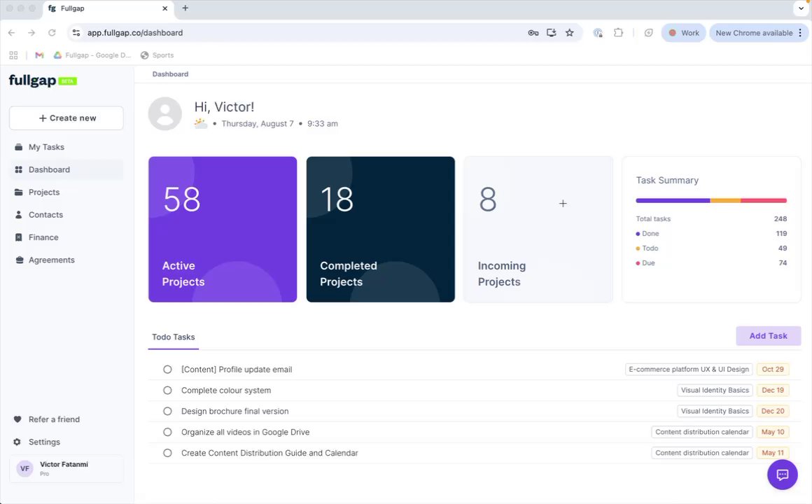Viewport: 812px width, 504px height.
Task: Complete the Create Content Distribution Guide task
Action: (x=167, y=453)
